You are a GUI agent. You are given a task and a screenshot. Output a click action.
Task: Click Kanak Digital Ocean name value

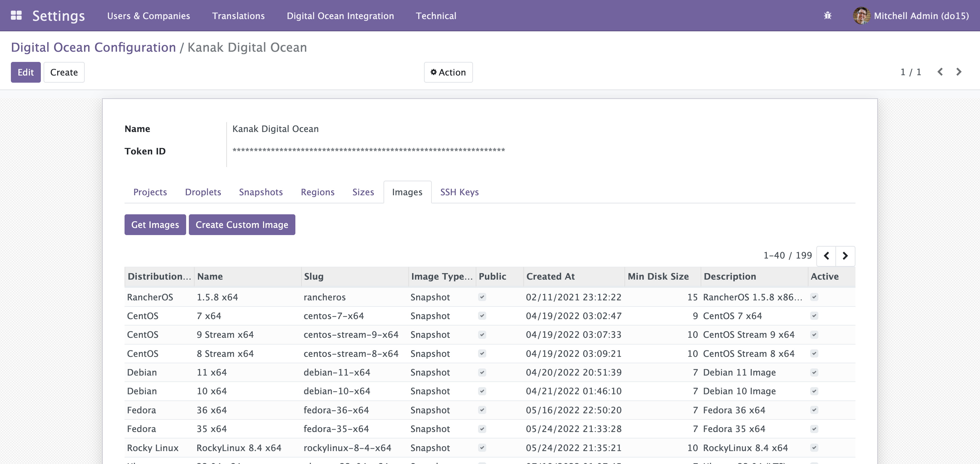click(275, 129)
